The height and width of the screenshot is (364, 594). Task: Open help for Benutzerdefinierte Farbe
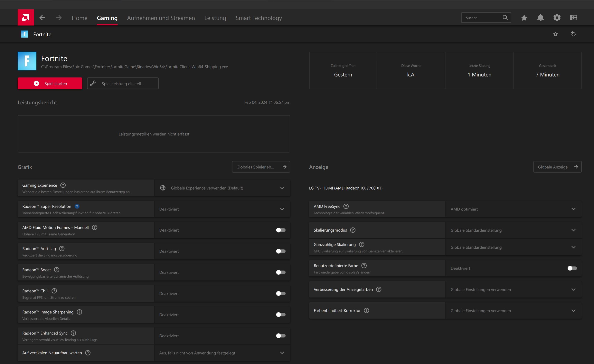(x=364, y=266)
